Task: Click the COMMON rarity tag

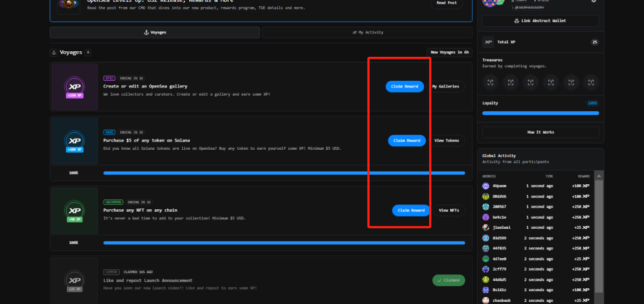Action: (111, 272)
